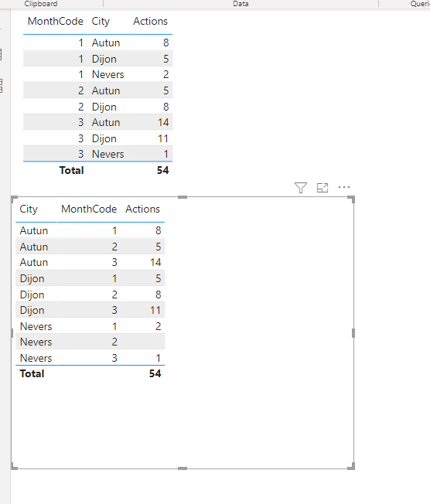Click Dijon in top table month 3 row
The width and height of the screenshot is (430, 504).
pos(104,139)
